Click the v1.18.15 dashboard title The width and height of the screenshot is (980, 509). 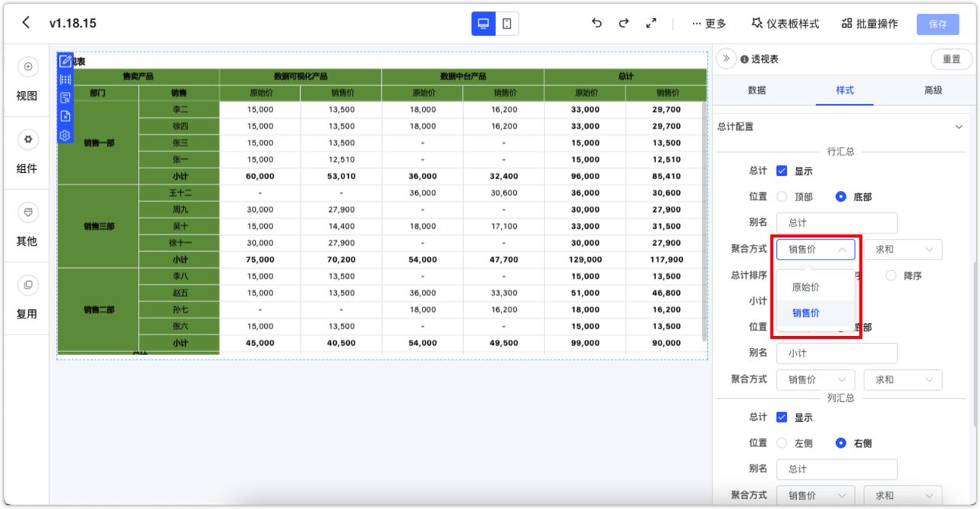(x=73, y=24)
